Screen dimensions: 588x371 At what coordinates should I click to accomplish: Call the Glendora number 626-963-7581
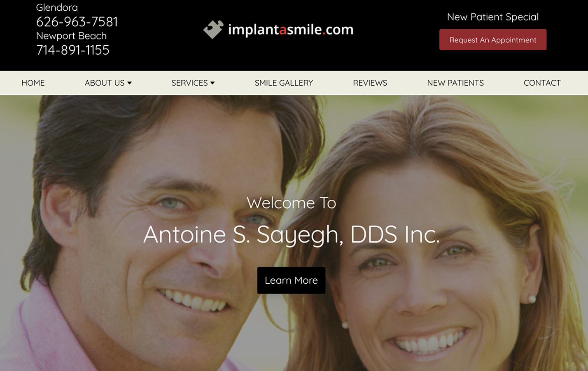click(77, 21)
